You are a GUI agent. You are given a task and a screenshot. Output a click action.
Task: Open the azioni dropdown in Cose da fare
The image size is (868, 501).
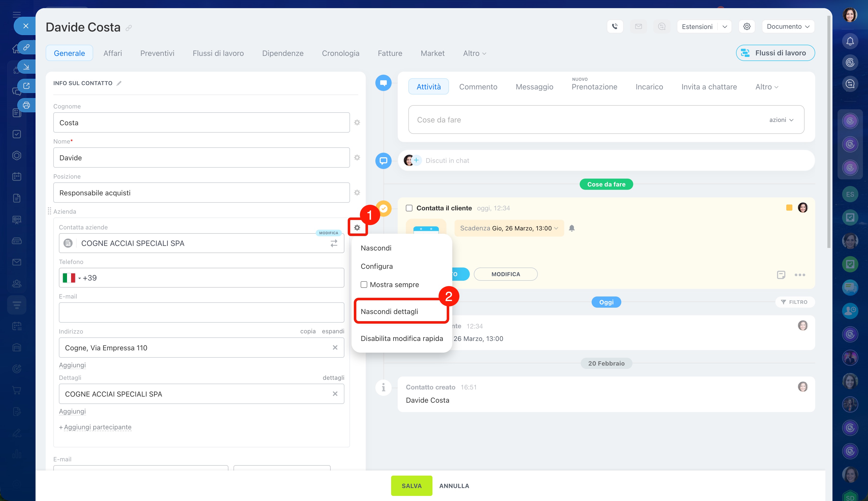pos(781,120)
